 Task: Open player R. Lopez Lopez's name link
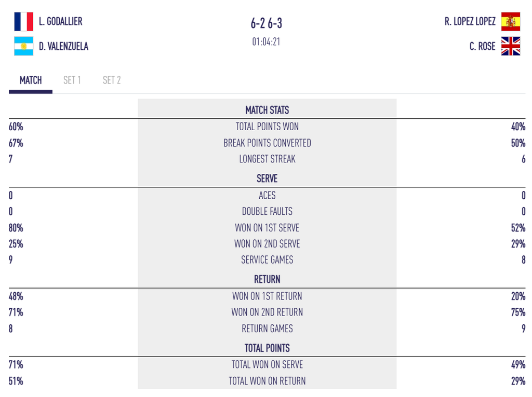470,21
